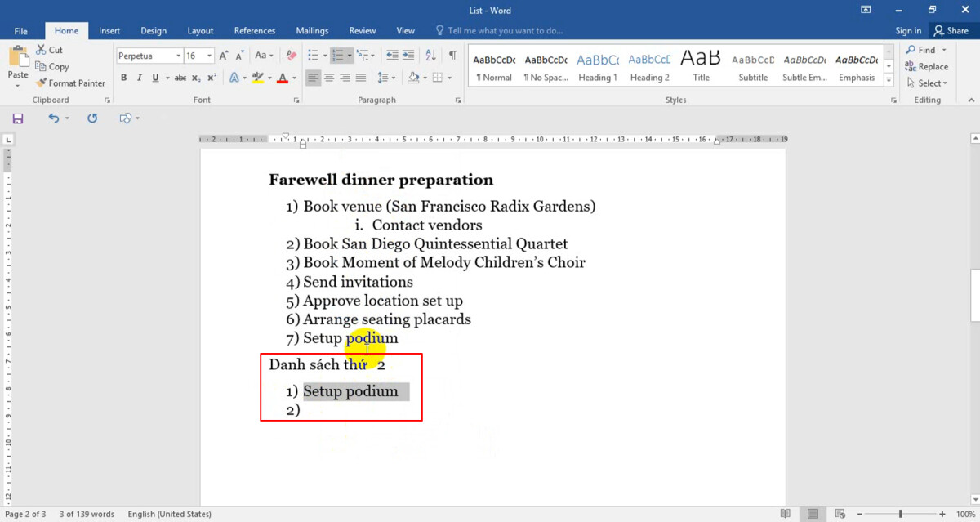980x522 pixels.
Task: Open the Font dialog launcher
Action: (296, 100)
